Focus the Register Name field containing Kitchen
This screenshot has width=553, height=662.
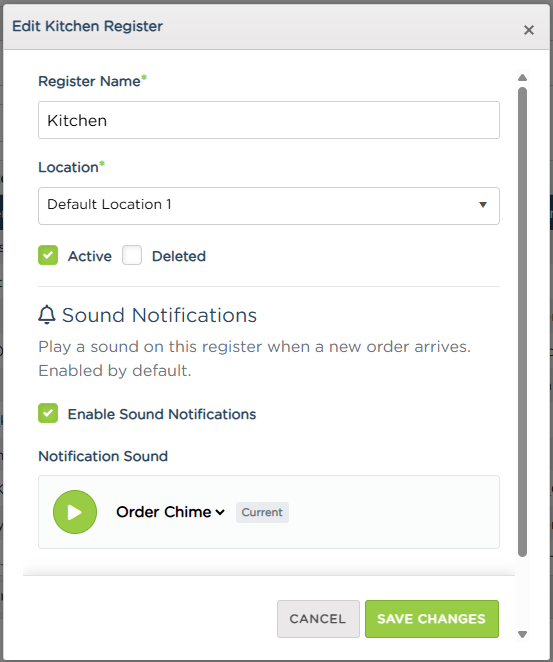tap(269, 120)
